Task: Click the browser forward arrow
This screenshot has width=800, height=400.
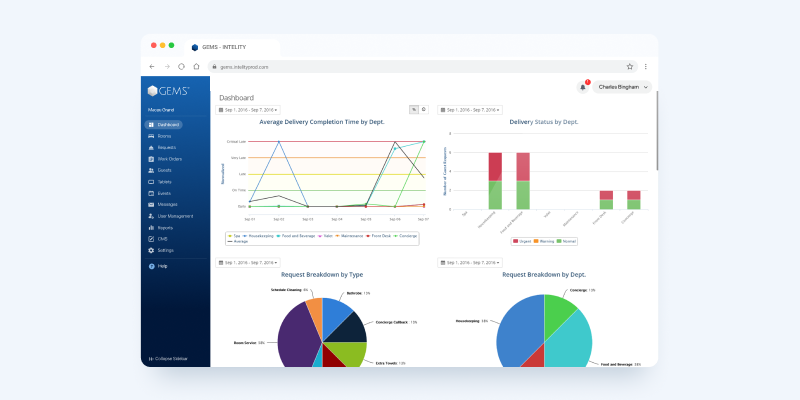Action: (167, 67)
